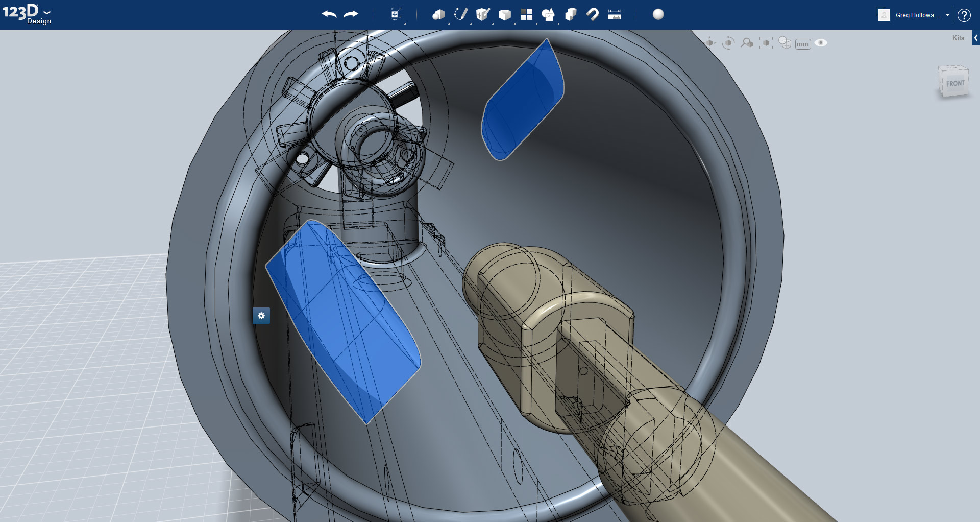Open the Construct tool

pyautogui.click(x=483, y=14)
